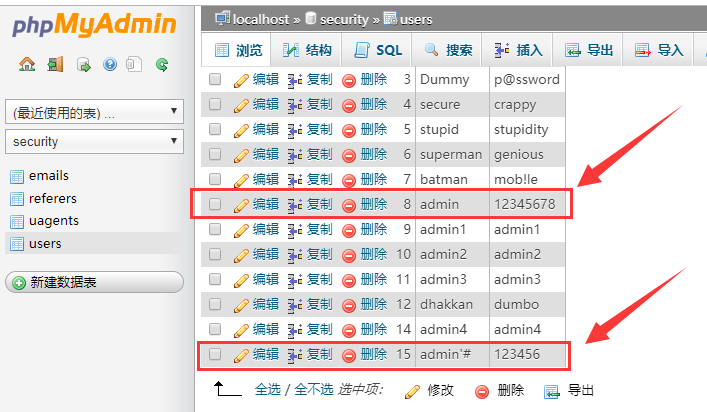Open the referers table in sidebar
This screenshot has width=707, height=412.
[52, 198]
